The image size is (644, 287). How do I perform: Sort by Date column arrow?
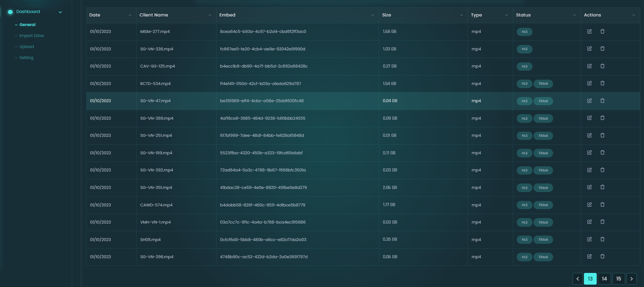point(130,15)
